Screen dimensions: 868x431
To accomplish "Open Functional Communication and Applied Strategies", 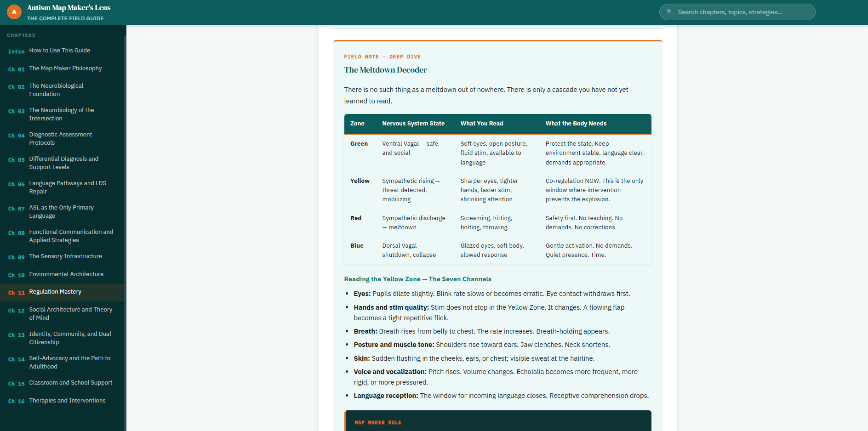I will [62, 236].
